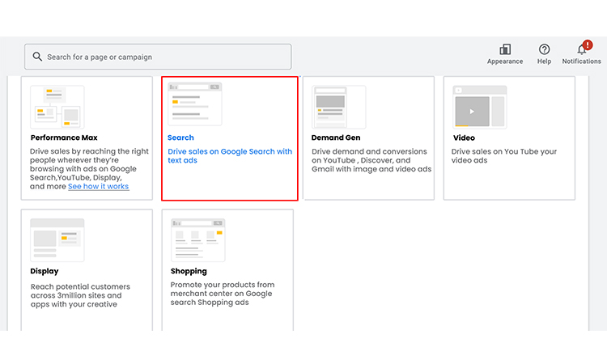Click 'Reach potential customers across 3million sites' text
607x364 pixels.
tap(80, 295)
